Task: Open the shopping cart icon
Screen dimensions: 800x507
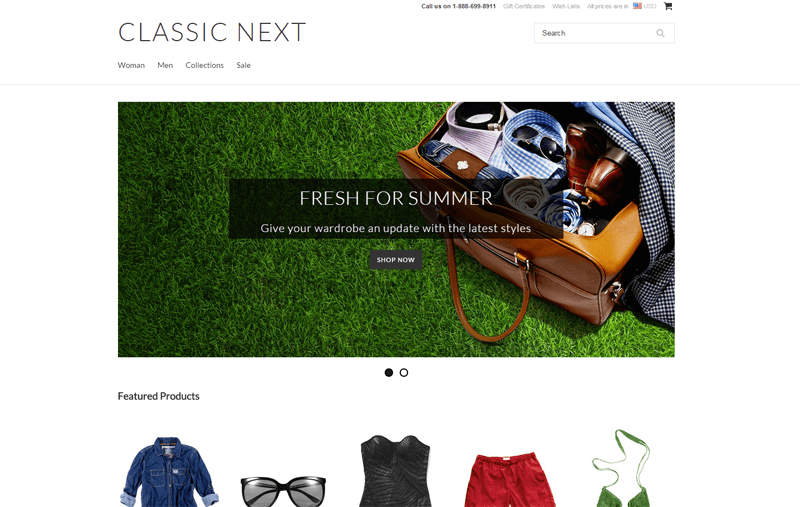Action: coord(668,6)
